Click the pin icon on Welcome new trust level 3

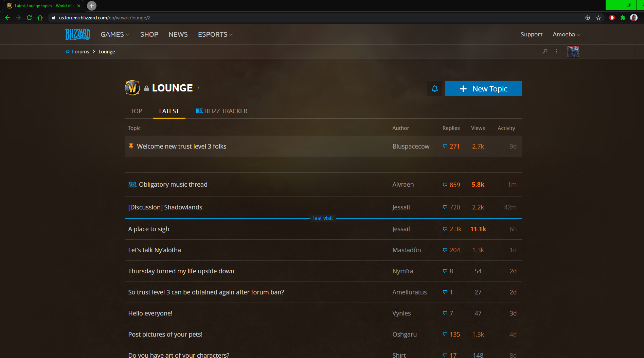(131, 146)
